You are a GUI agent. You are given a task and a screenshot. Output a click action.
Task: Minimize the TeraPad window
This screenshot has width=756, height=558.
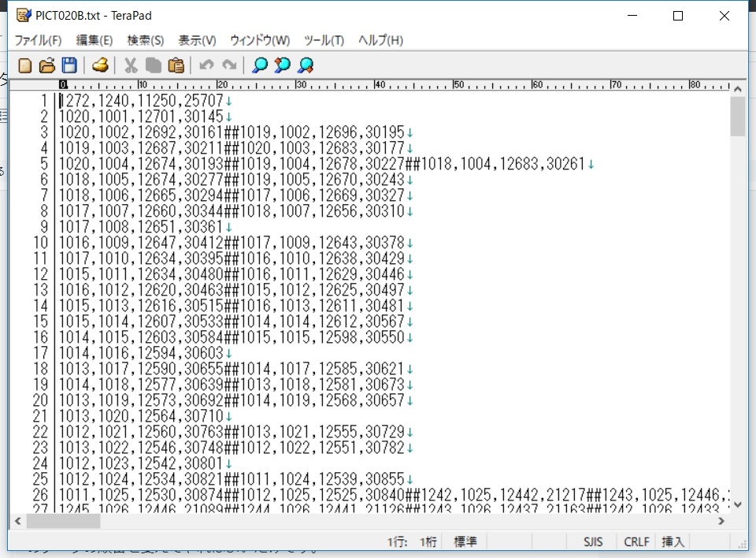click(632, 16)
